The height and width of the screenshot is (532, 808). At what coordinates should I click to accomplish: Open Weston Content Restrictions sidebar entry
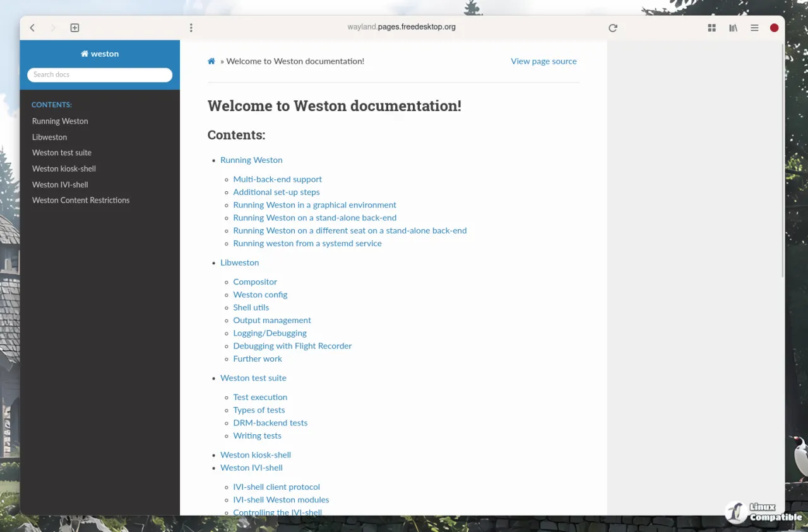81,200
